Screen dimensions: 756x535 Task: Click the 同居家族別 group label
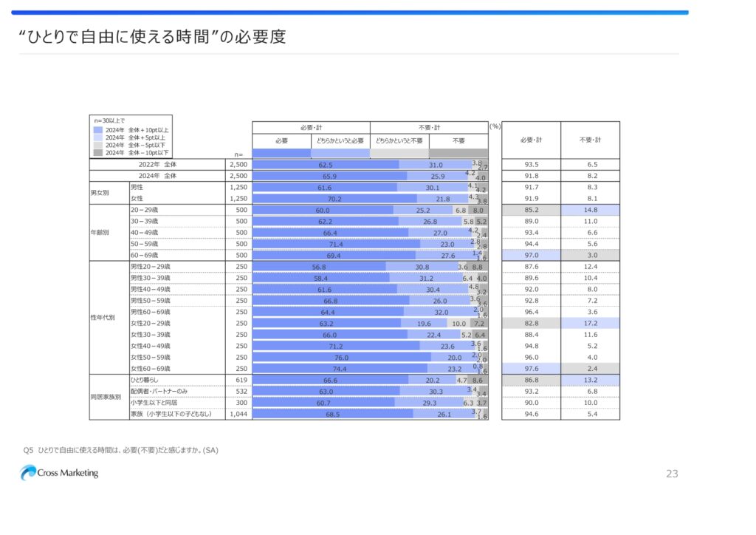pos(106,397)
